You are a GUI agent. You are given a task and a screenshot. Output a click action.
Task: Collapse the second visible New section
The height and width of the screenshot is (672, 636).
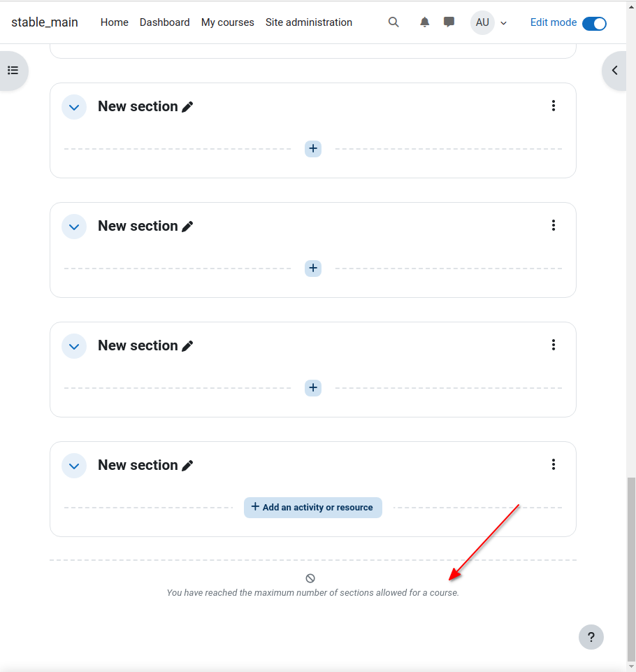click(x=74, y=227)
